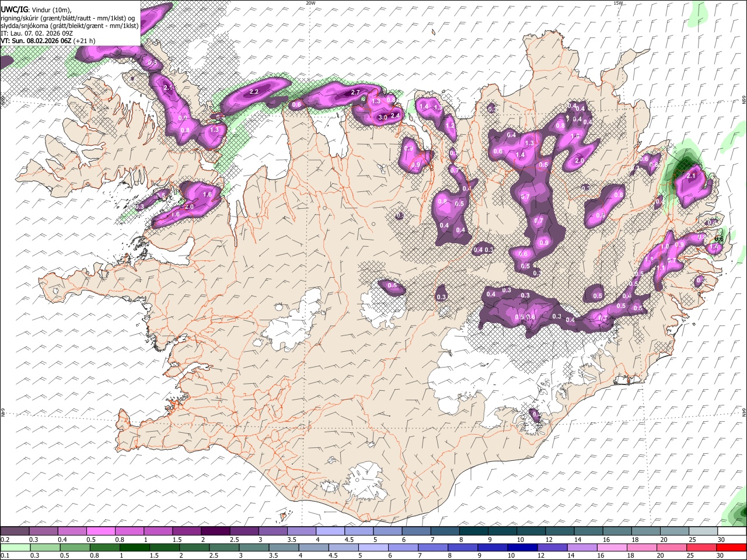
Task: Click bottom-row swatch between 0.1 and 0.3
Action: [x=15, y=548]
